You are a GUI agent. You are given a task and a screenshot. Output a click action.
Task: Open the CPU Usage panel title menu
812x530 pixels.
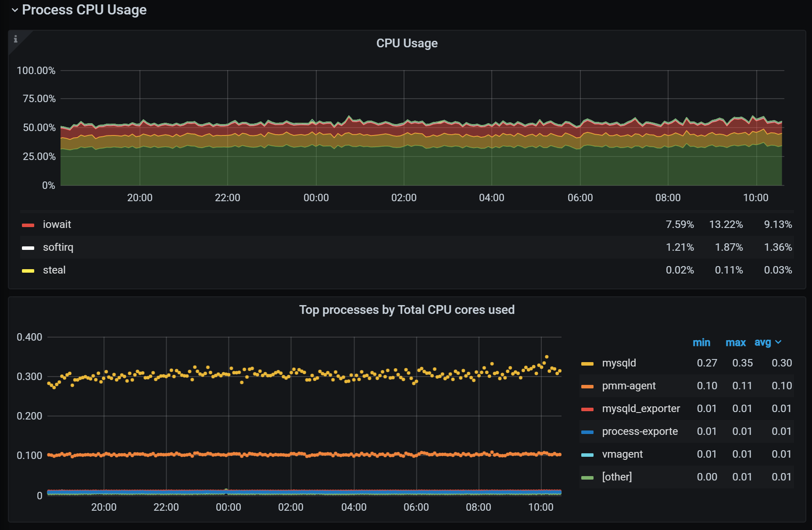[407, 43]
